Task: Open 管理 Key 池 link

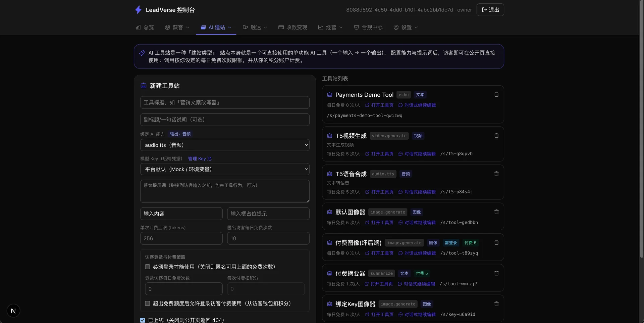Action: 200,158
